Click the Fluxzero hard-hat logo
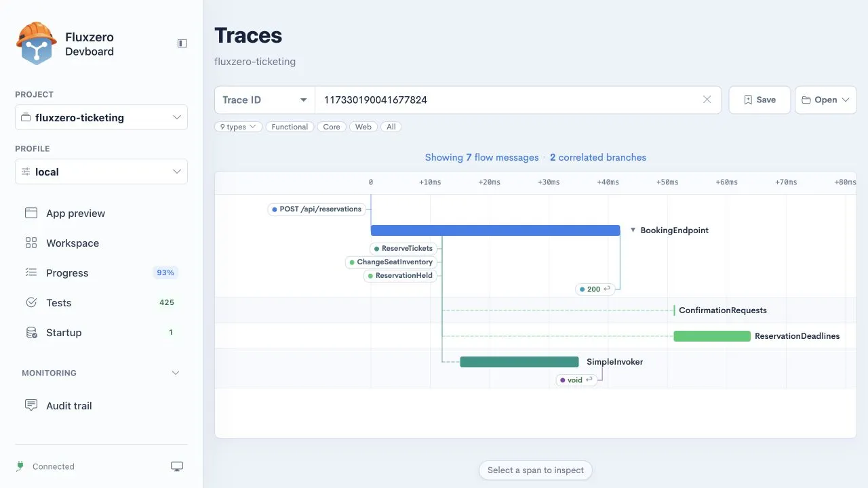This screenshot has width=868, height=488. pyautogui.click(x=36, y=43)
